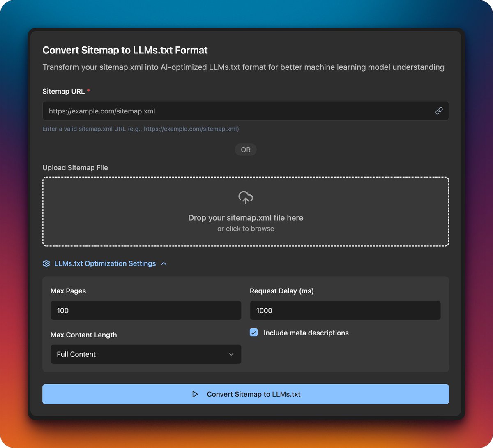Image resolution: width=493 pixels, height=448 pixels.
Task: Click the 'Request Delay (ms)' label
Action: tap(282, 291)
